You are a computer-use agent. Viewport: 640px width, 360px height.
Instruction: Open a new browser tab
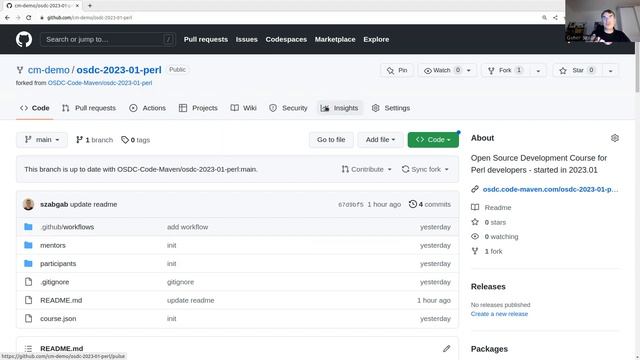point(90,6)
